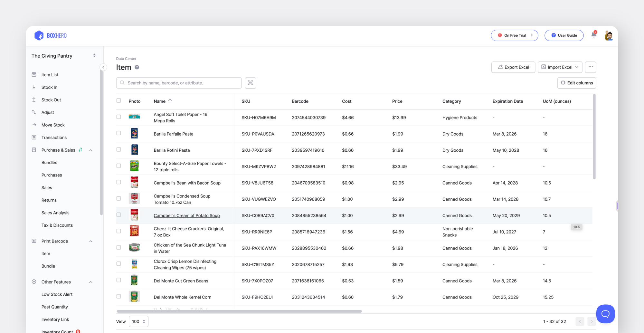
Task: Open Move Stock from the sidebar
Action: pyautogui.click(x=52, y=125)
